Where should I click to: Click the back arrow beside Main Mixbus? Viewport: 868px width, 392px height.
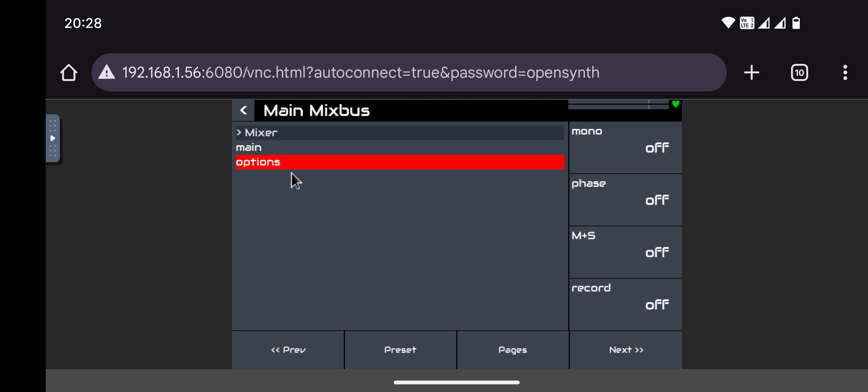[x=243, y=110]
